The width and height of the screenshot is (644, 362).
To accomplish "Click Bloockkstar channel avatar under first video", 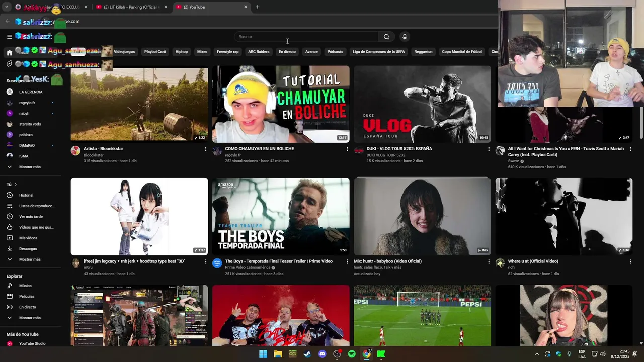I will pyautogui.click(x=75, y=151).
